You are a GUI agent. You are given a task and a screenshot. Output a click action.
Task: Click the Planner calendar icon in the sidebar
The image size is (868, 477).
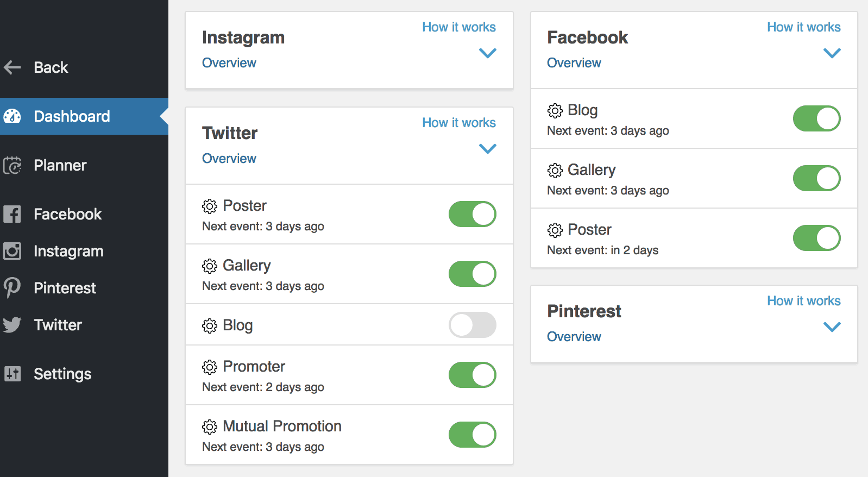click(x=12, y=165)
